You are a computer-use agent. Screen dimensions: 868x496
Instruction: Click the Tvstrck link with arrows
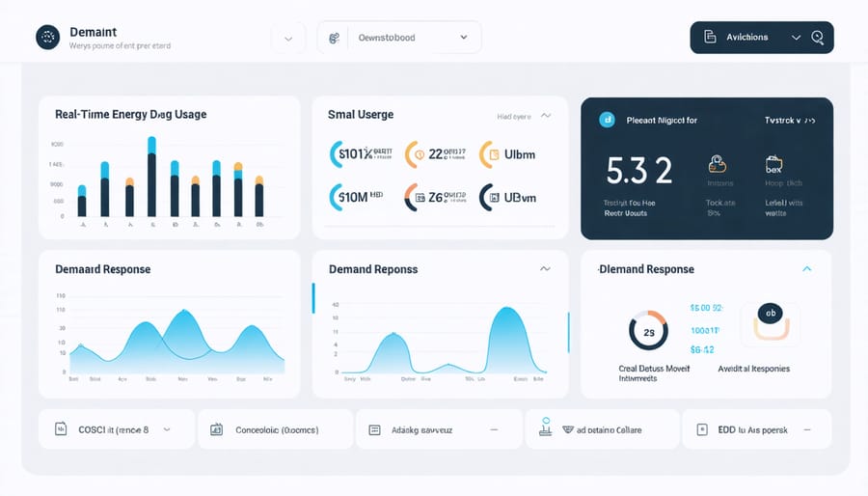click(790, 120)
